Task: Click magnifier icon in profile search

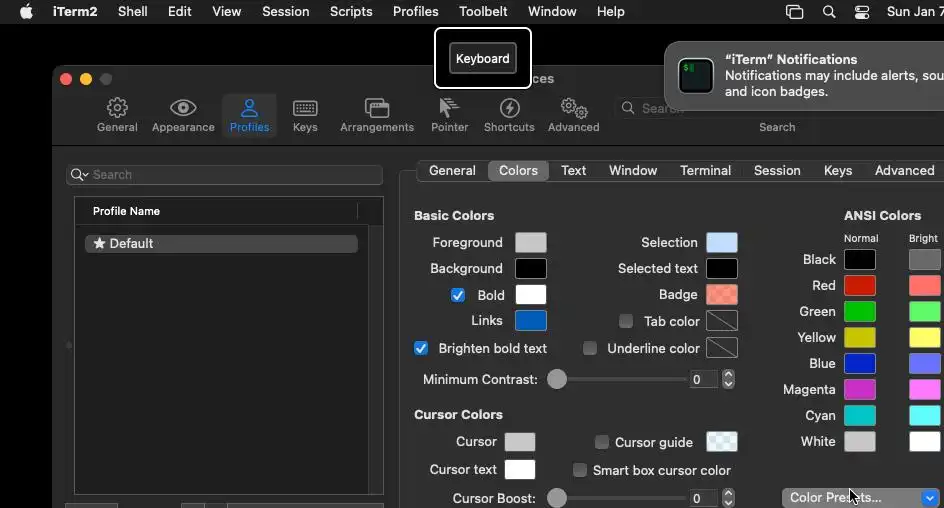Action: coord(78,175)
